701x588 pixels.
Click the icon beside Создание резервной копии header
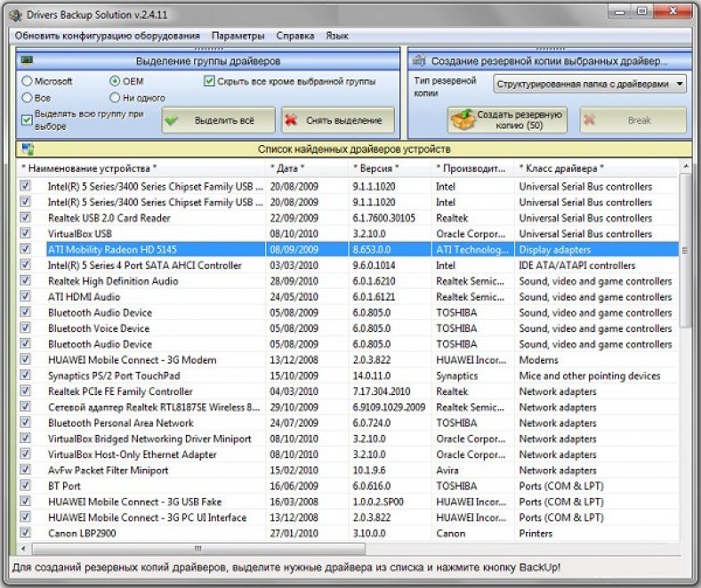pyautogui.click(x=418, y=60)
